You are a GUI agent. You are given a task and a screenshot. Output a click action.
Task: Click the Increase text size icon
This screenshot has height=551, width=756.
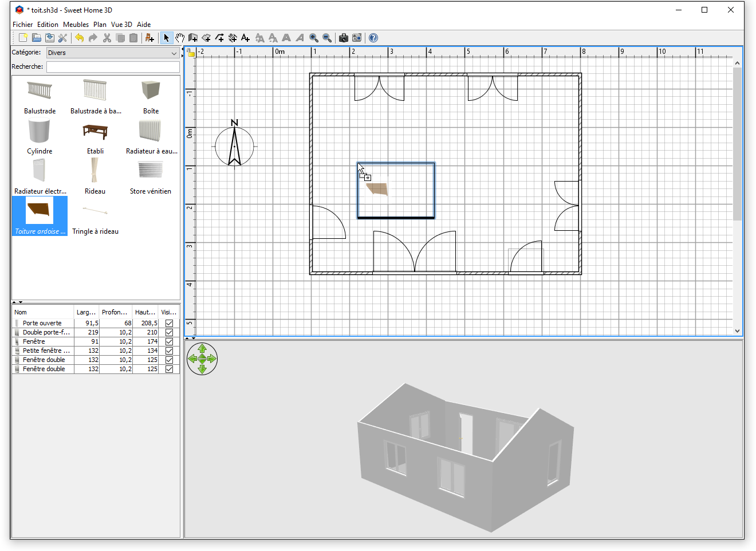pos(260,38)
